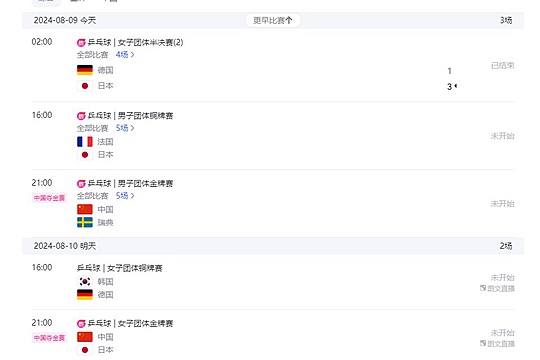This screenshot has width=540, height=360.
Task: Expand earlier matches with 更早比赛 button
Action: pos(273,20)
